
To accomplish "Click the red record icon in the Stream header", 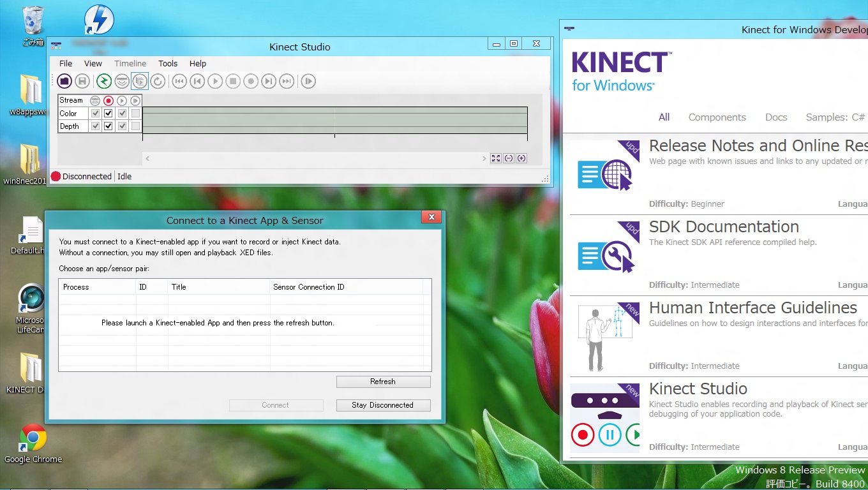I will pos(108,100).
